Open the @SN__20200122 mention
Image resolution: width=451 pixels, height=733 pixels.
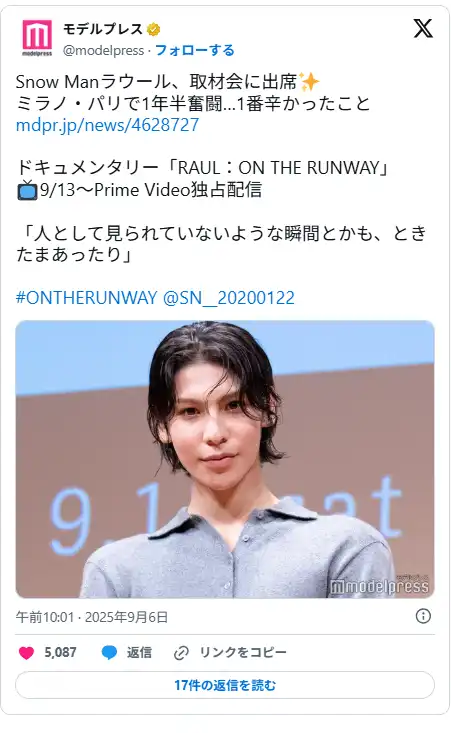(229, 297)
